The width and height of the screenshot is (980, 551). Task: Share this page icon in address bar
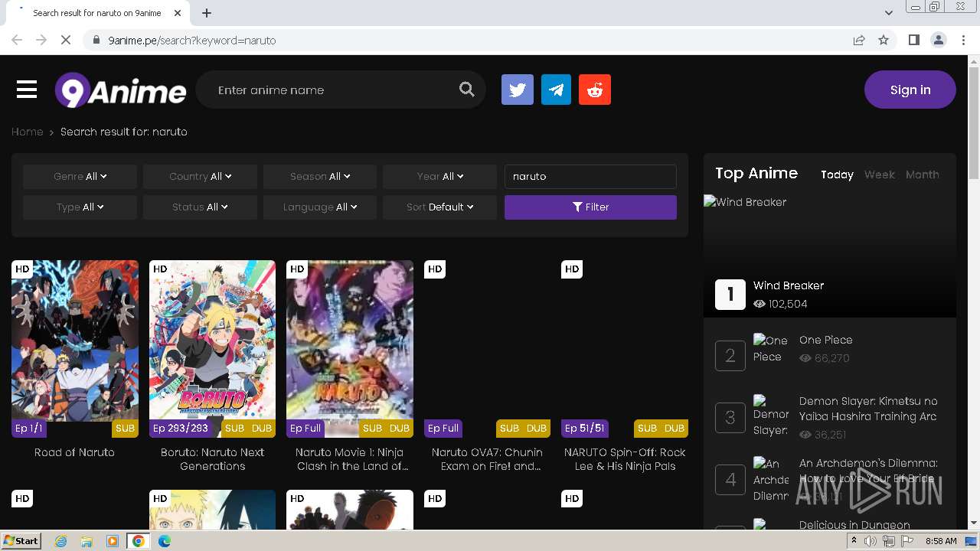click(859, 40)
